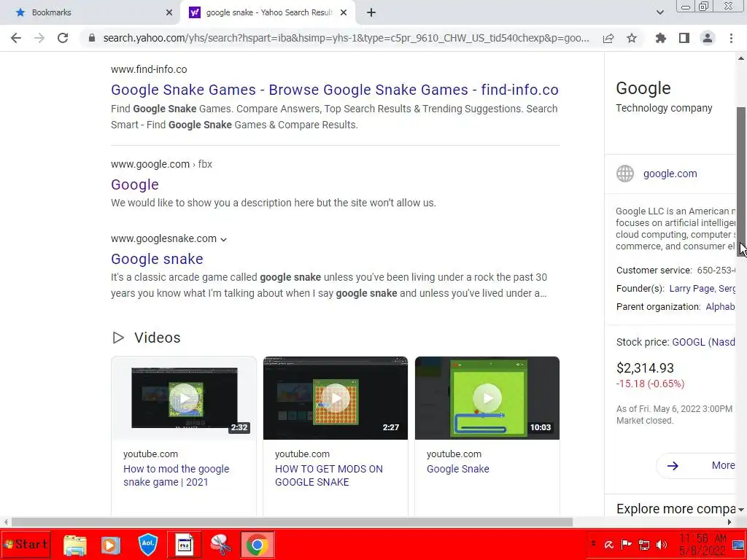Image resolution: width=747 pixels, height=560 pixels.
Task: Reload the Yahoo search page
Action: pos(63,38)
